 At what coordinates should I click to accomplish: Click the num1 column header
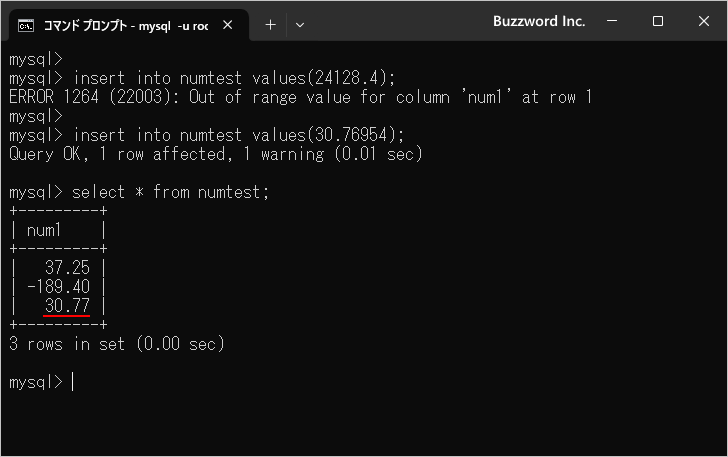pyautogui.click(x=44, y=230)
